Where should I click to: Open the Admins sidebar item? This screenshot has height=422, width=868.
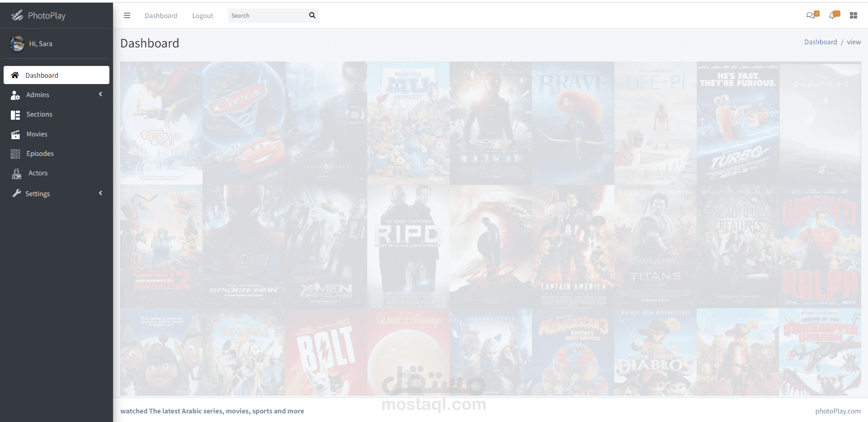click(x=57, y=94)
